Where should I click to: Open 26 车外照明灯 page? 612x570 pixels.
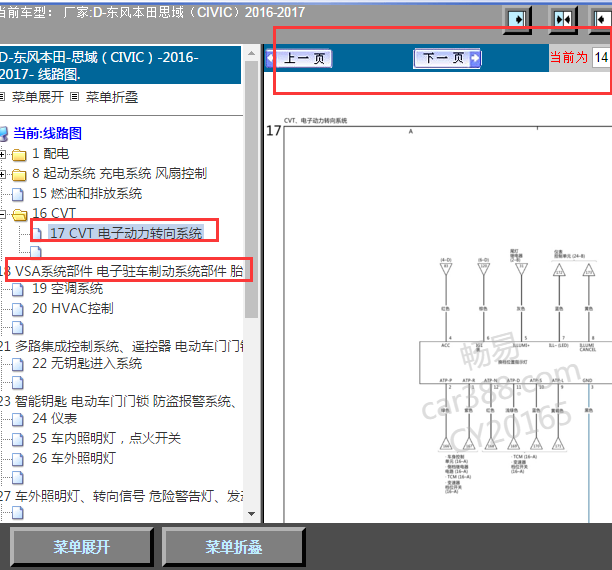74,458
